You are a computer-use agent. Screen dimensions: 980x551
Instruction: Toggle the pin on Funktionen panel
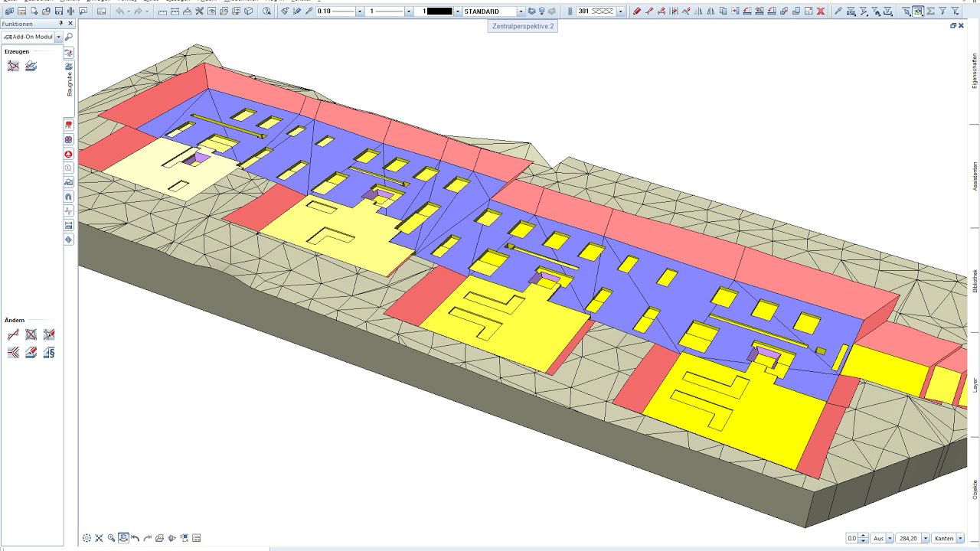(x=61, y=24)
